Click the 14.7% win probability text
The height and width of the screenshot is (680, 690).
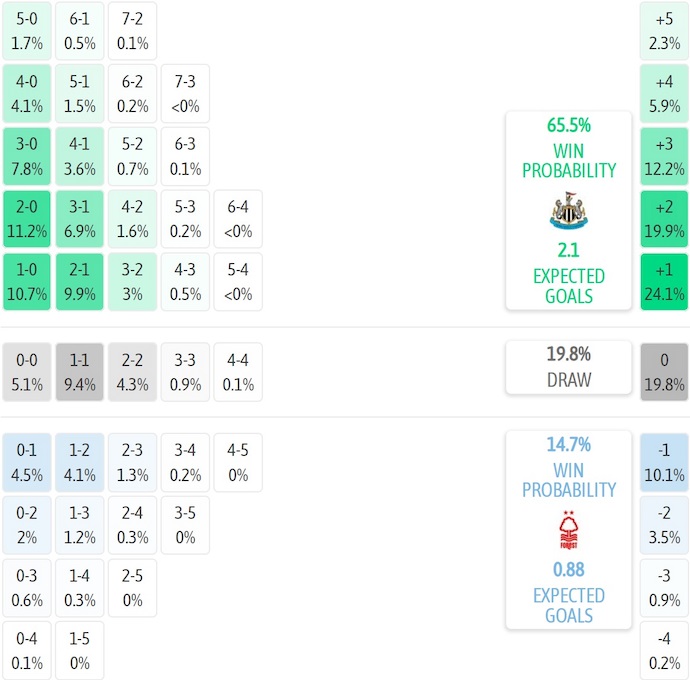568,445
